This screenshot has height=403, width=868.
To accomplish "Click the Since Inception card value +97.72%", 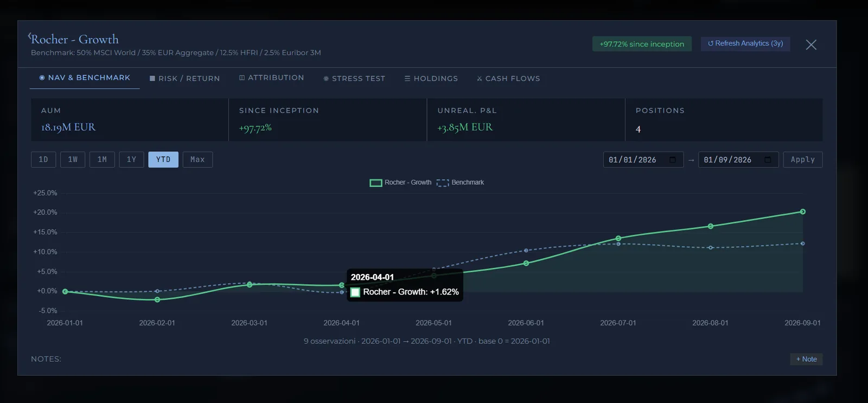I will 256,128.
